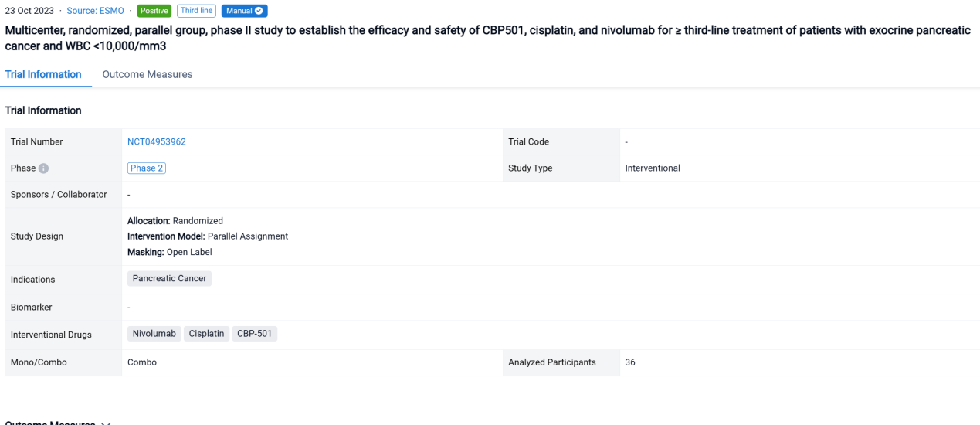The image size is (980, 425).
Task: Select the Nivolumab drug tag
Action: [154, 334]
